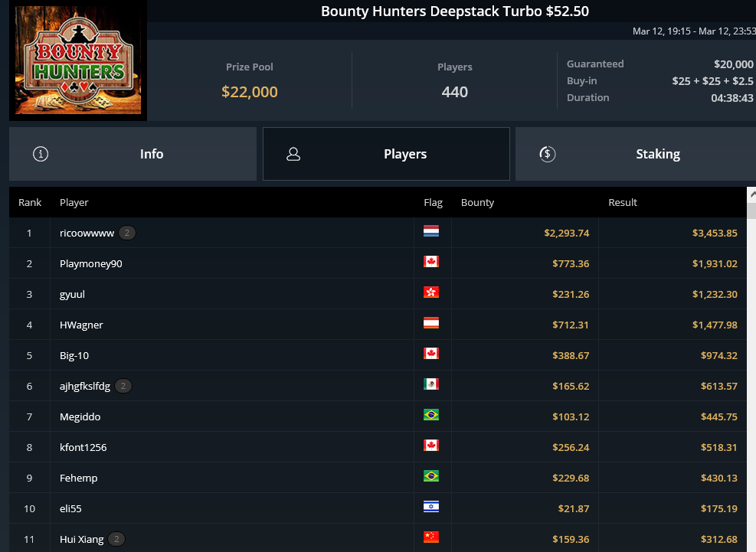Switch to the Players tab

point(386,154)
